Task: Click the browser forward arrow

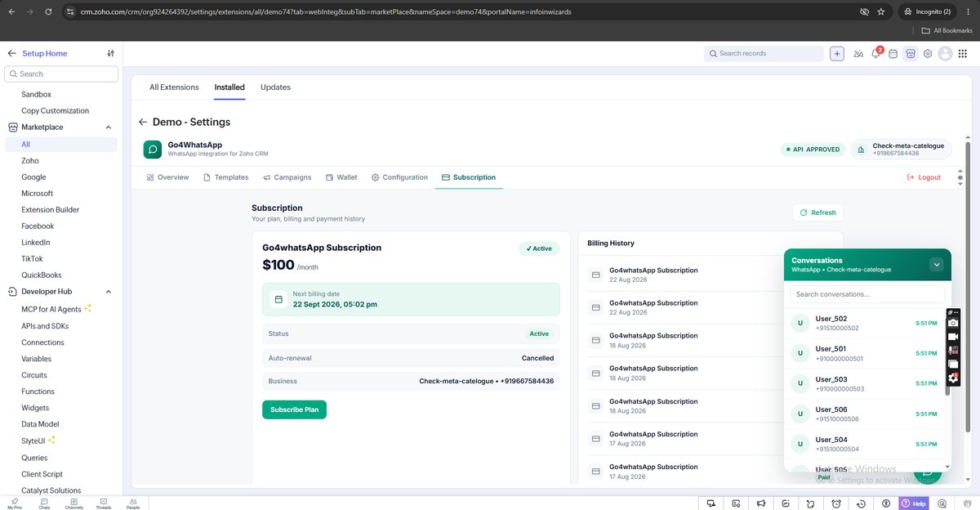Action: click(29, 12)
